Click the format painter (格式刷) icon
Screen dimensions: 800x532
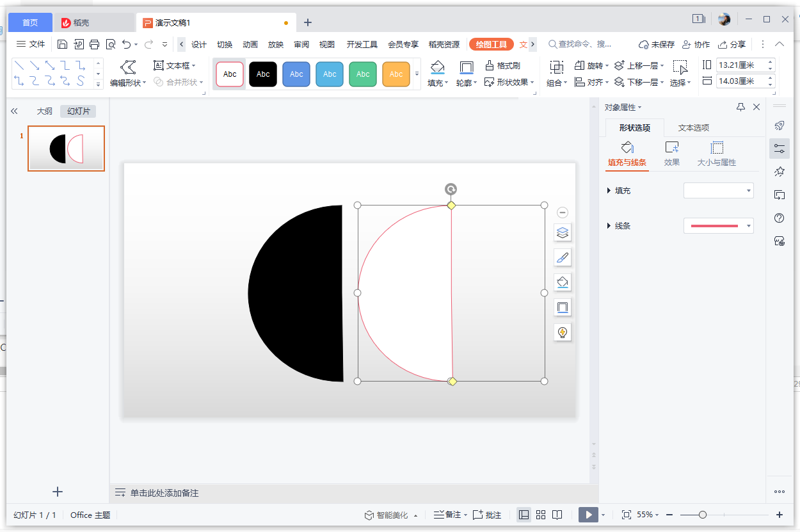pos(502,65)
